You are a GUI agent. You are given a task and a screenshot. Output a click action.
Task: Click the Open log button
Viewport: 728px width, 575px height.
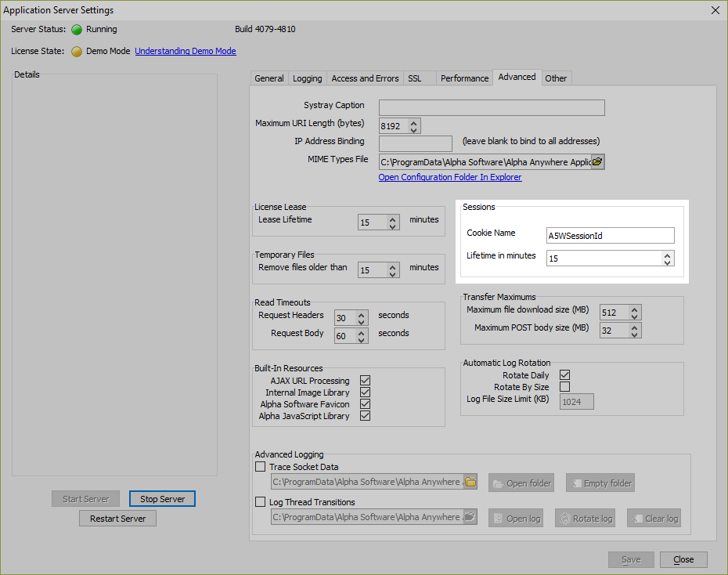[515, 519]
